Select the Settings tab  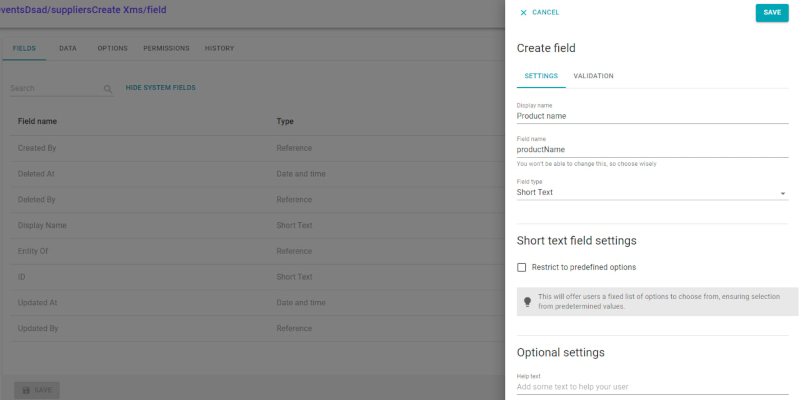(541, 76)
